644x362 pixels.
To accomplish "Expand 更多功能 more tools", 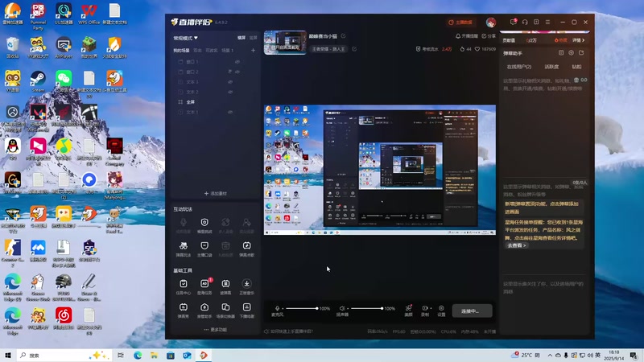I will [x=215, y=330].
